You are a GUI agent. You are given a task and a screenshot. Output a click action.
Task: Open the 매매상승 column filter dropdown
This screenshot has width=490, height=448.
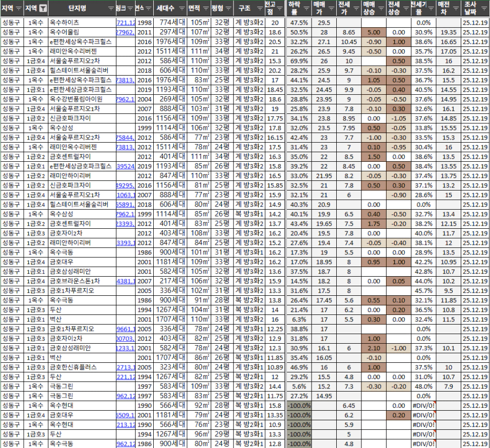point(381,9)
